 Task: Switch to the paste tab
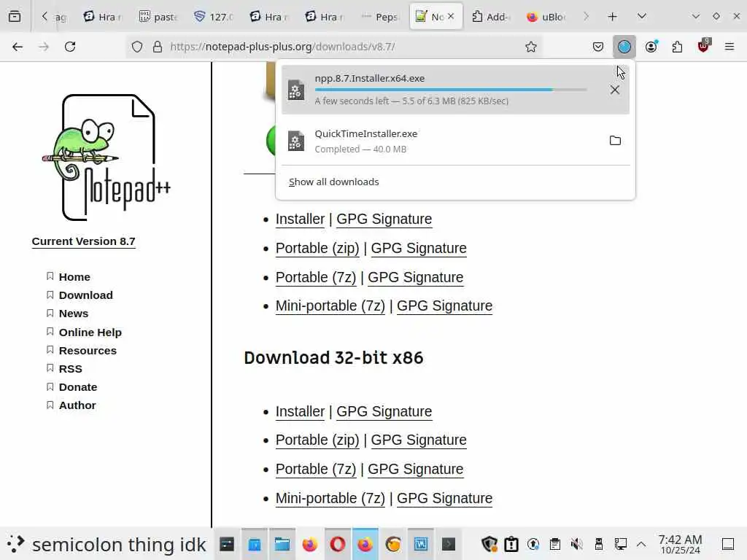[x=158, y=17]
